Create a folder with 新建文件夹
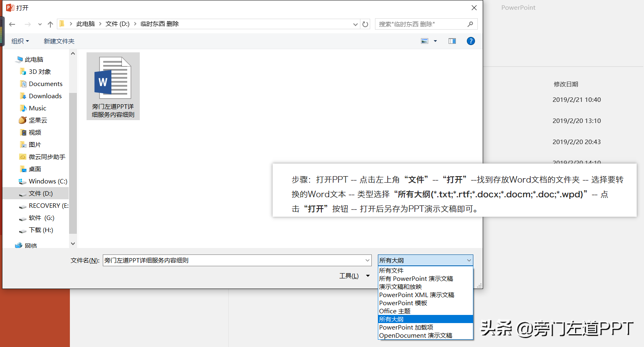 [x=59, y=41]
